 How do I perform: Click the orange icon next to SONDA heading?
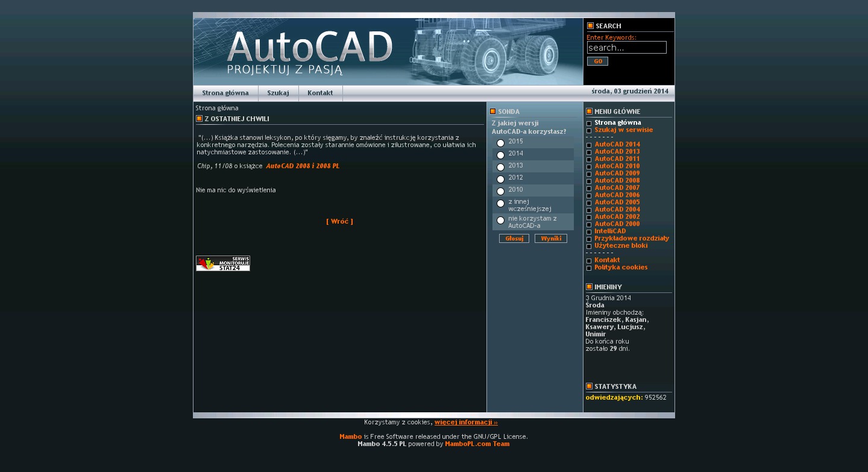pos(492,112)
